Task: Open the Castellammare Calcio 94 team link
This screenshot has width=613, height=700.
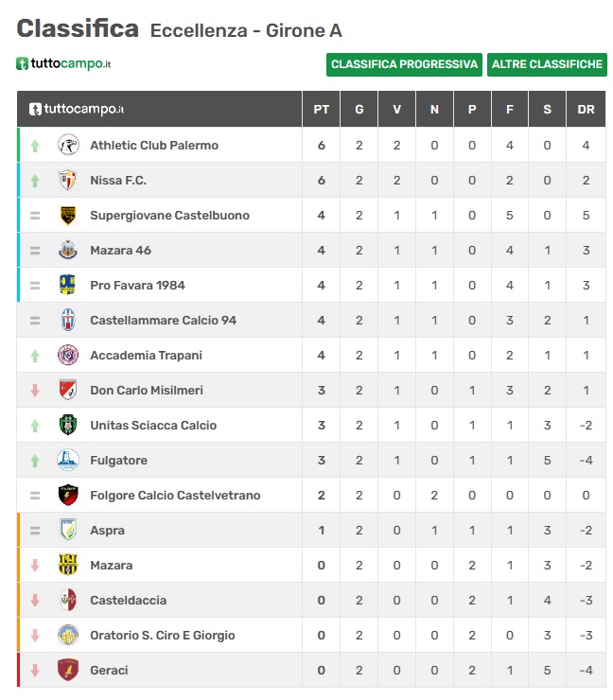Action: (x=164, y=320)
